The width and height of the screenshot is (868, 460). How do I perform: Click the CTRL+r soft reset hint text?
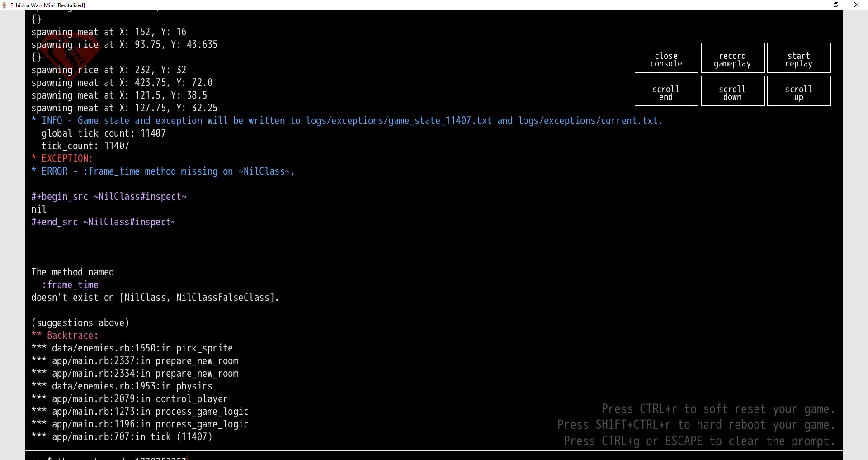coord(717,409)
